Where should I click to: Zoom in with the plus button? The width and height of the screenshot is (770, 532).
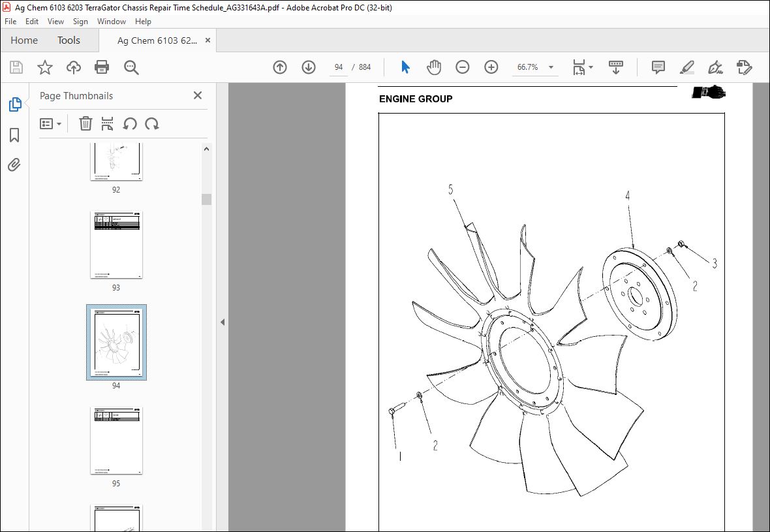point(491,67)
